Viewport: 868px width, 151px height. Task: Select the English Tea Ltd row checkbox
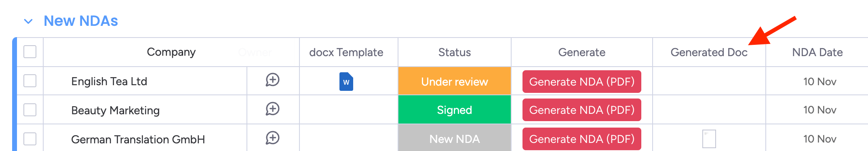(30, 81)
